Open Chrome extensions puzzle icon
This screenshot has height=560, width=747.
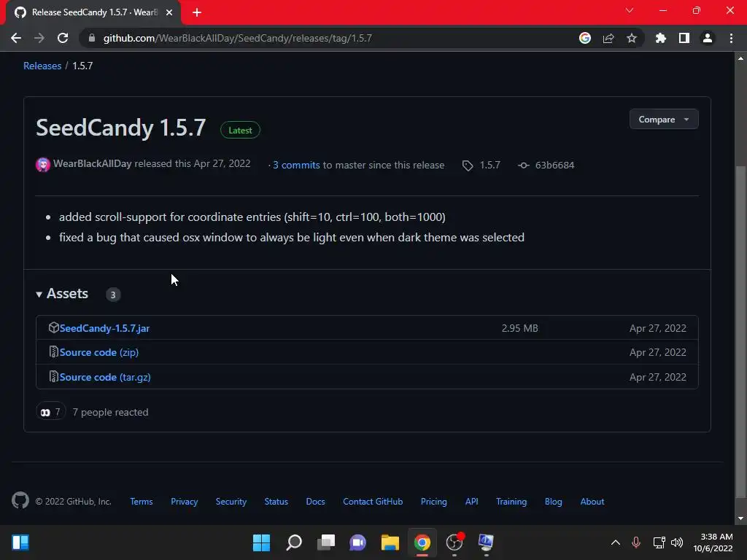click(x=661, y=38)
